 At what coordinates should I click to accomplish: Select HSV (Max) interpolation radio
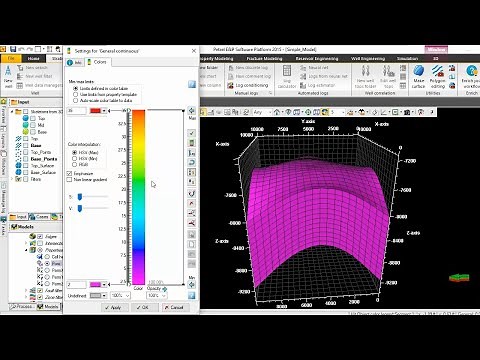(x=75, y=152)
